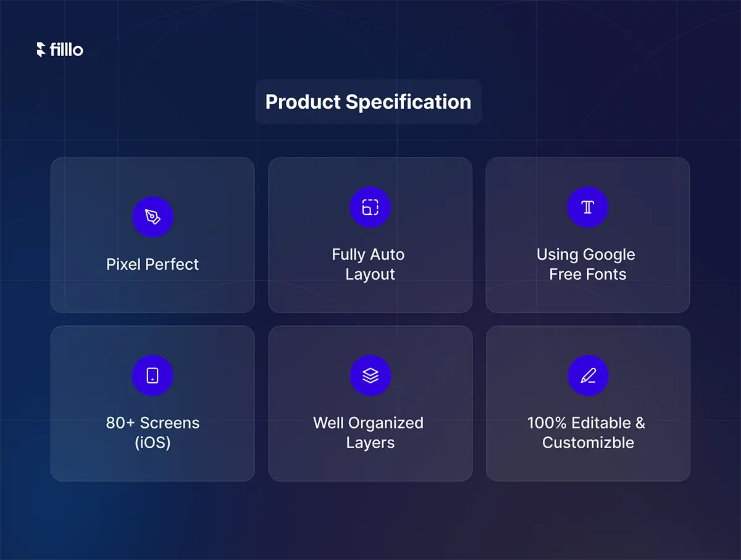Click the Using Google Free Fonts text
Screen dimensions: 741x560
pyautogui.click(x=587, y=264)
